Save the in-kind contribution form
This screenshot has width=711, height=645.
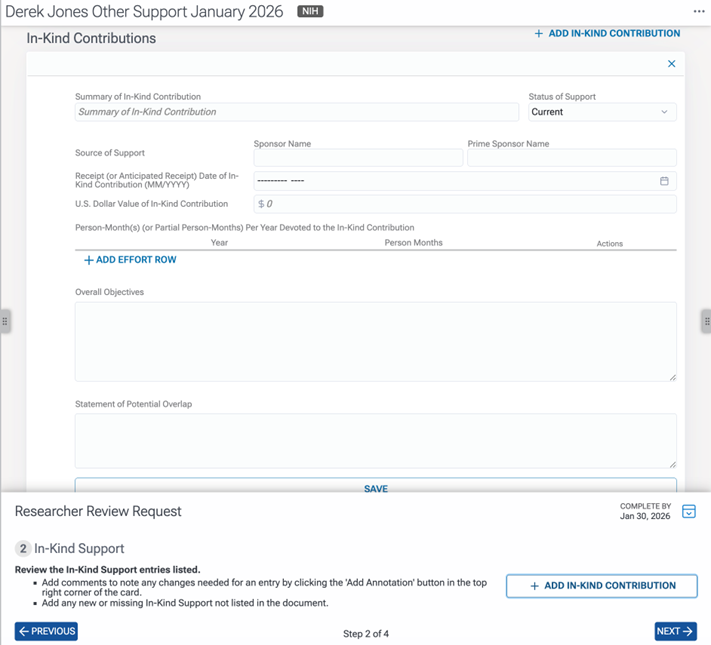pos(375,488)
